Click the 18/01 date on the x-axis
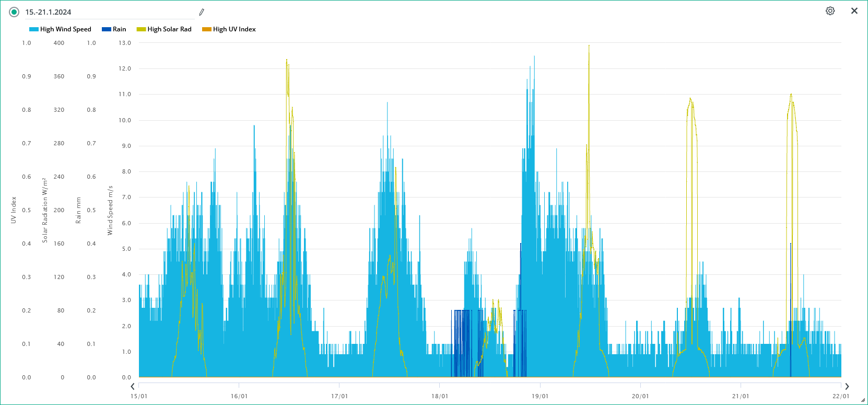 click(x=440, y=396)
